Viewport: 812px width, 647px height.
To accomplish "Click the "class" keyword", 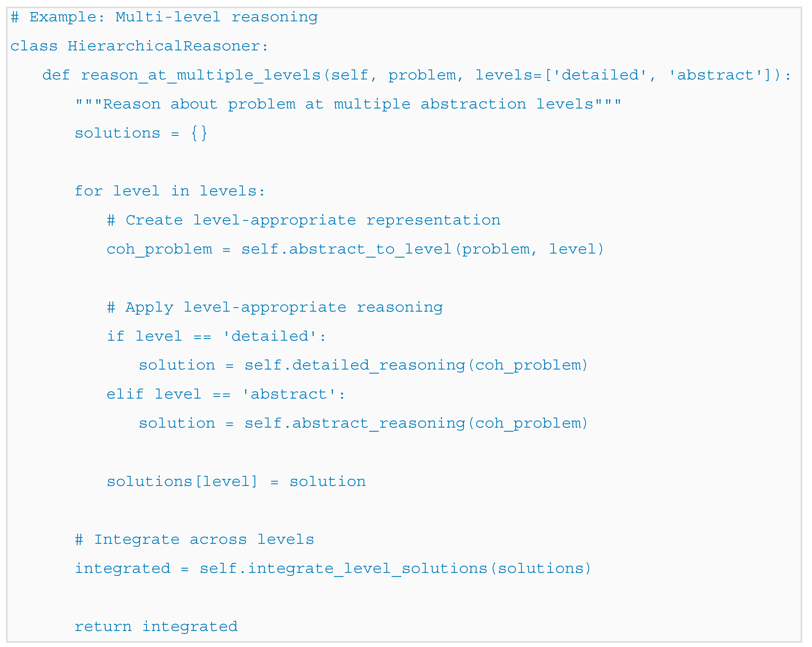I will [x=34, y=46].
